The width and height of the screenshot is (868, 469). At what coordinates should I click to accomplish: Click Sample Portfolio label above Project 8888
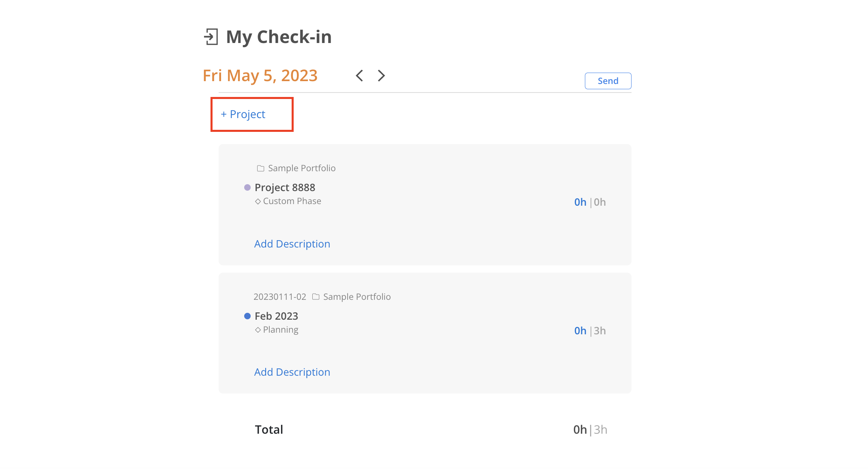coord(302,168)
